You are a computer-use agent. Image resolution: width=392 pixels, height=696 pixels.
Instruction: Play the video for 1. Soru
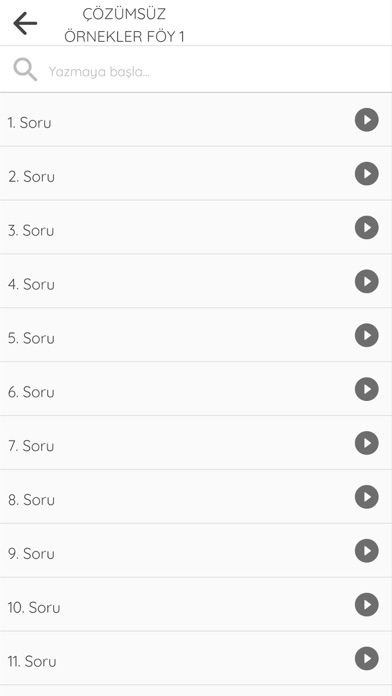(366, 120)
